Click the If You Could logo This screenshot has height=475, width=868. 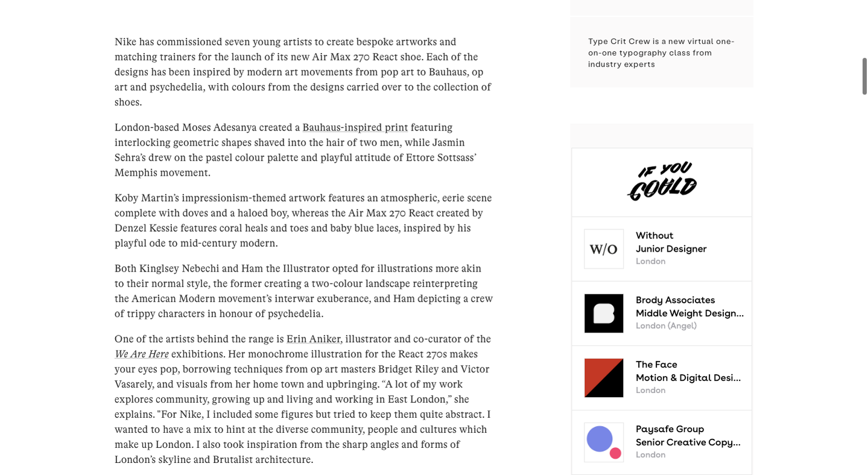[x=662, y=182]
